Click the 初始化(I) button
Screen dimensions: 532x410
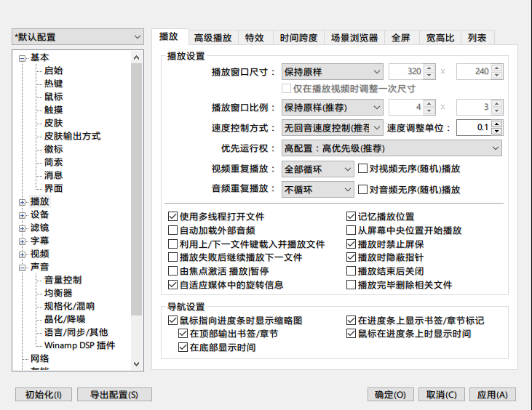(x=43, y=395)
